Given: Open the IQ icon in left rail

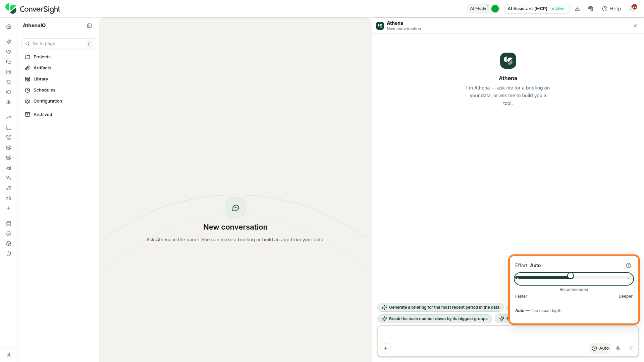Looking at the screenshot, I should (x=9, y=92).
